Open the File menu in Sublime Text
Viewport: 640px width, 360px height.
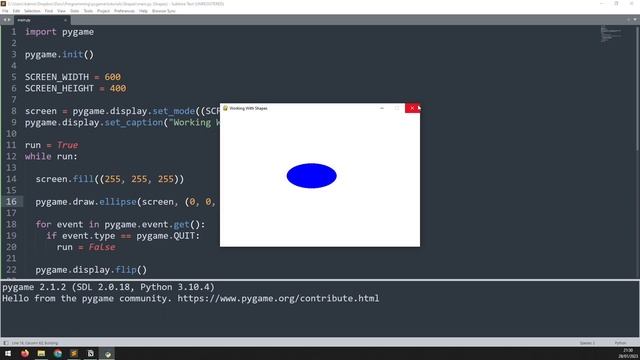coord(5,11)
